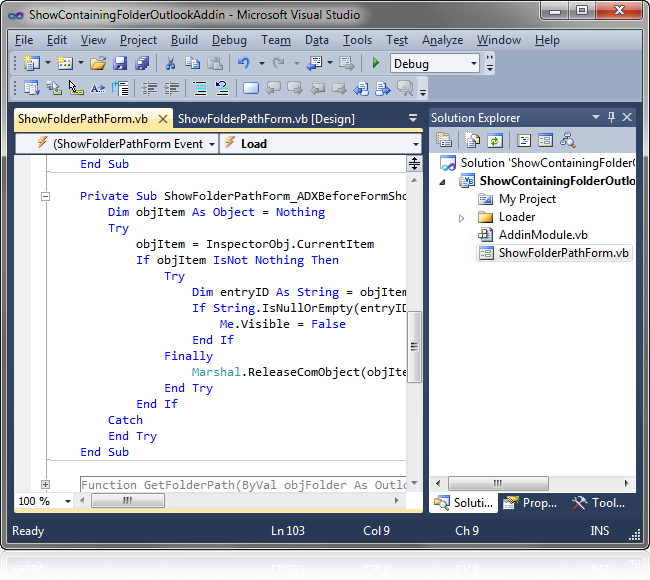The height and width of the screenshot is (580, 650).
Task: Switch to the Toolbox panel tab
Action: 599,503
